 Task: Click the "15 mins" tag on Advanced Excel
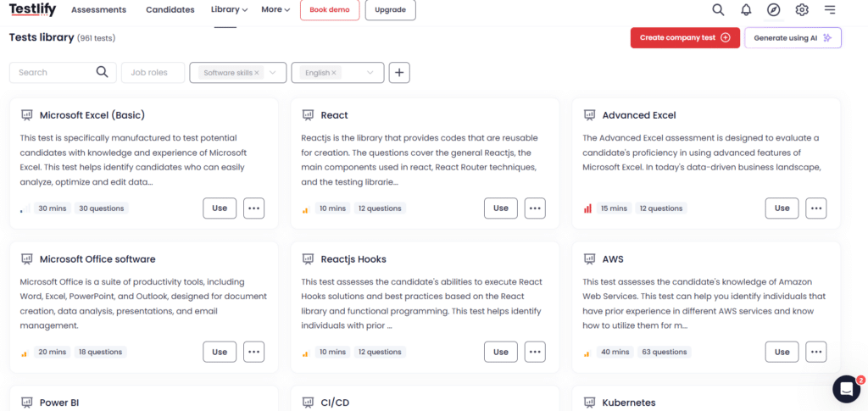pos(615,208)
